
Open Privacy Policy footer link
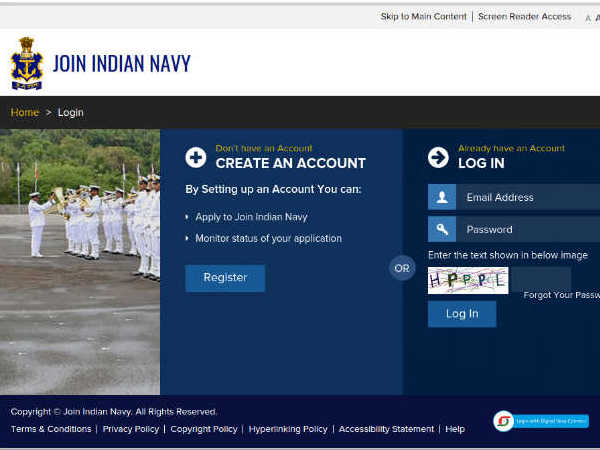tap(130, 429)
